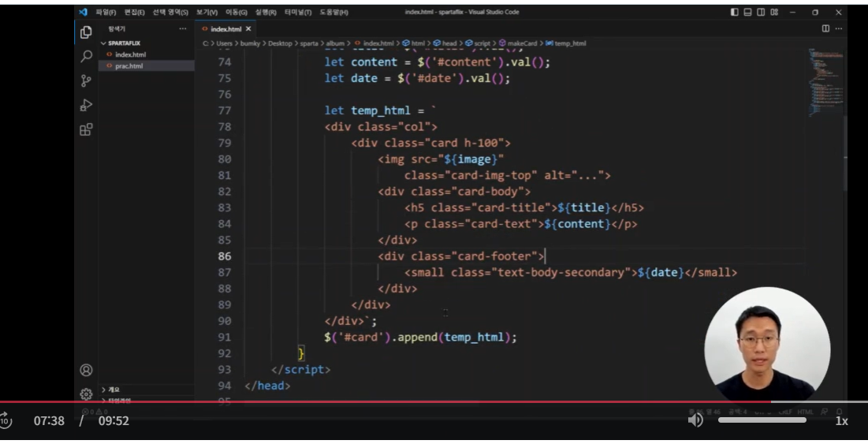Toggle the bottom panel layout icon
Screen dimensions: 868x444
pos(748,12)
